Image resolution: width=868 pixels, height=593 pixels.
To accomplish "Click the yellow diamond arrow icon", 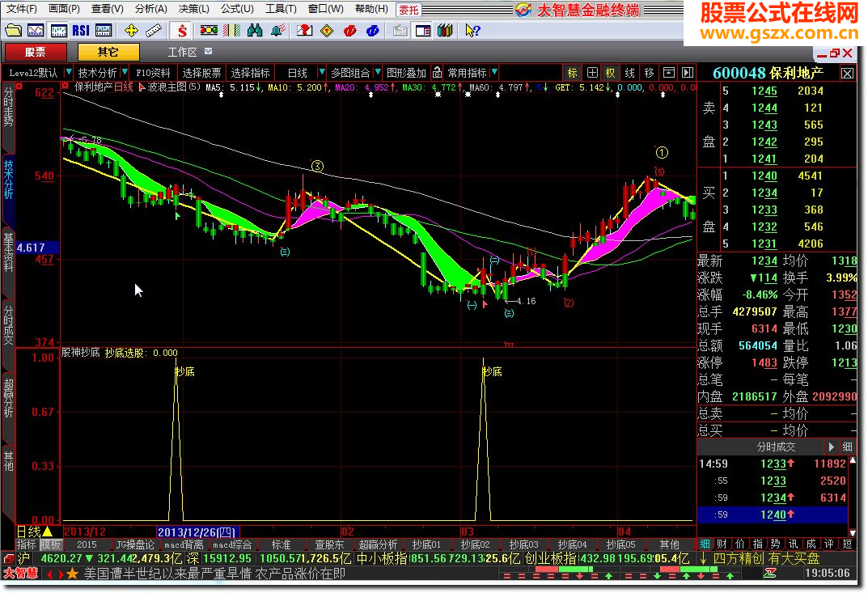I will click(x=327, y=31).
